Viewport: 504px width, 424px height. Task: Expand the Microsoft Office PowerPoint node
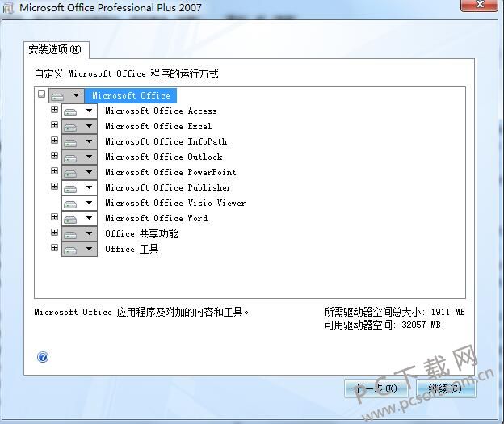click(x=54, y=170)
